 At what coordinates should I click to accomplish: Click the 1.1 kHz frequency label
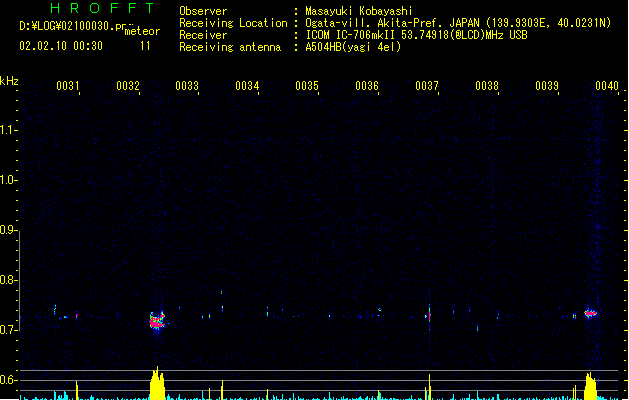8,130
